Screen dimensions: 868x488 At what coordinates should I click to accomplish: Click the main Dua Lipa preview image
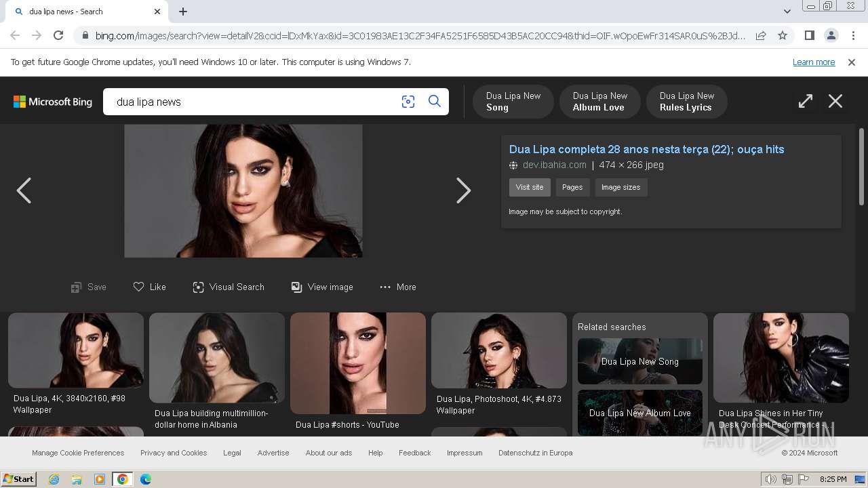tap(243, 190)
